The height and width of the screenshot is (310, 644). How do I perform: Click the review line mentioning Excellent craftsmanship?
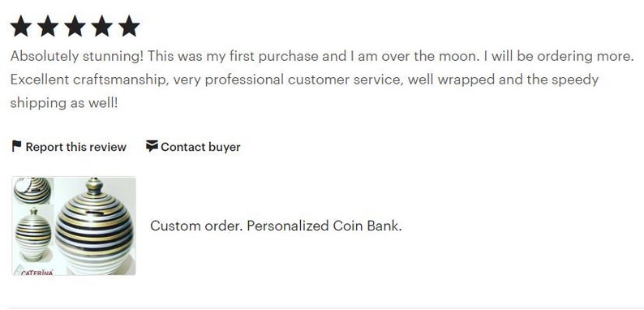click(x=304, y=80)
